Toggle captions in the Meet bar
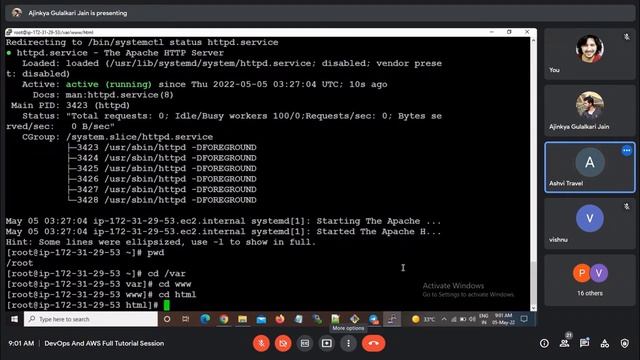 click(x=305, y=343)
